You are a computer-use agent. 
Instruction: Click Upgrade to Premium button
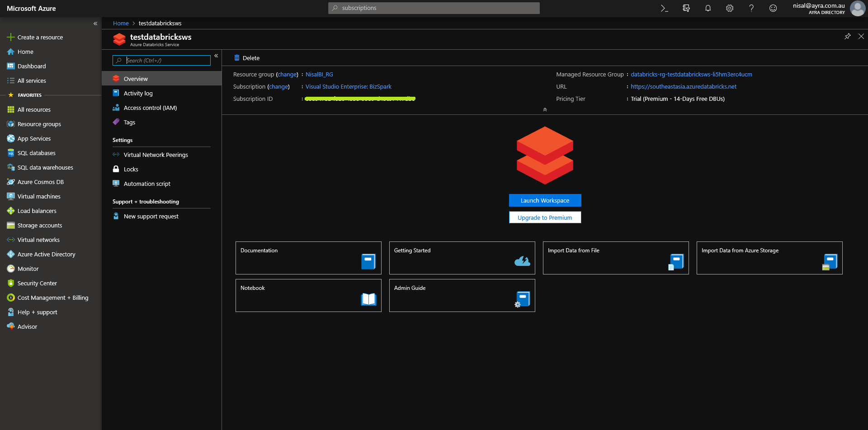coord(545,217)
